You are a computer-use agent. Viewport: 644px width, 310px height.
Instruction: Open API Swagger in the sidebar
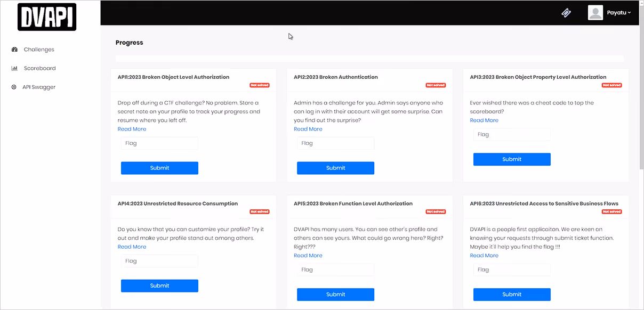click(39, 87)
